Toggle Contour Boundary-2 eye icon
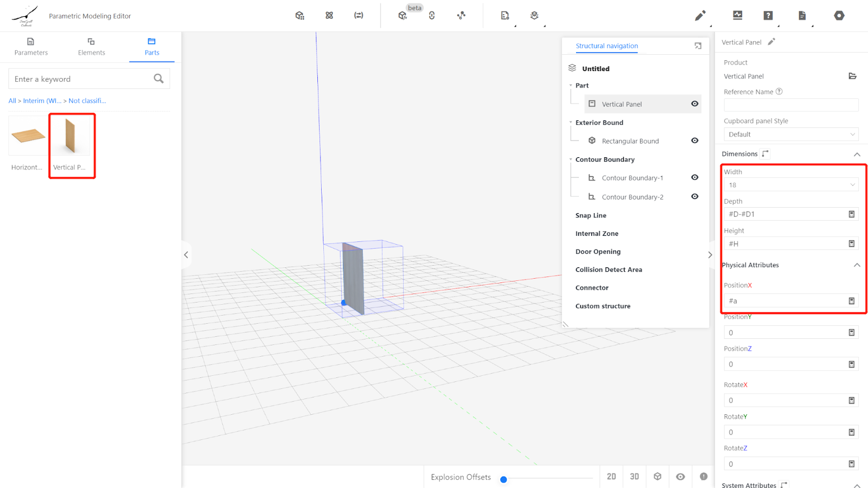This screenshot has height=488, width=868. coord(694,196)
